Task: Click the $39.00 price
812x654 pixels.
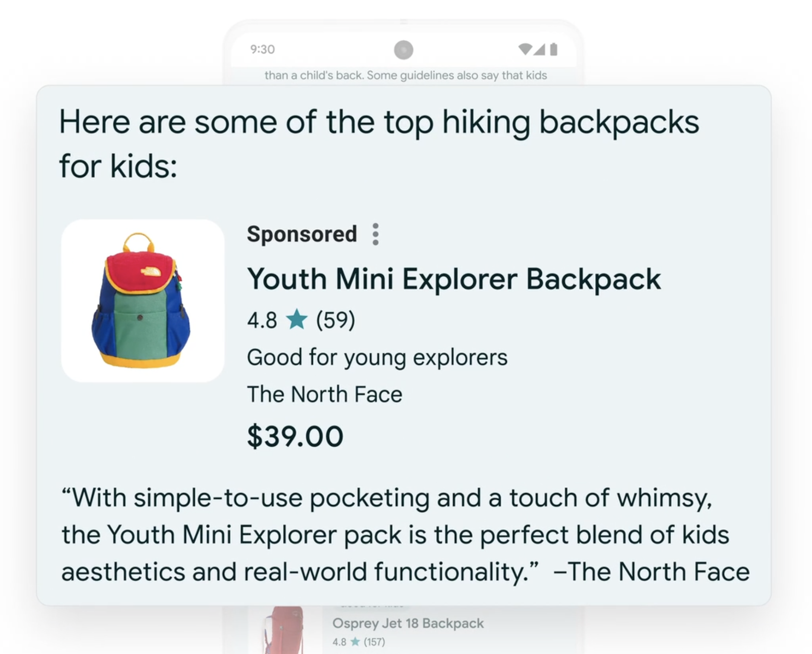Action: (295, 436)
